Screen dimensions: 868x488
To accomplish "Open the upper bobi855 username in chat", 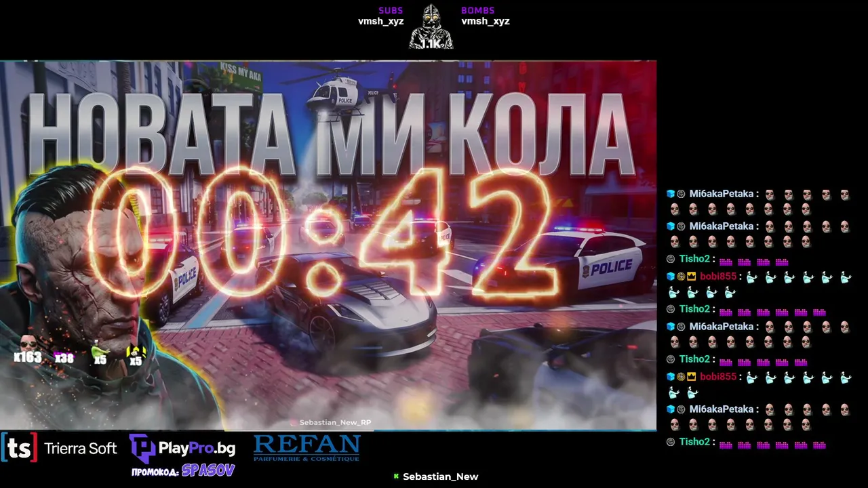I will point(717,277).
